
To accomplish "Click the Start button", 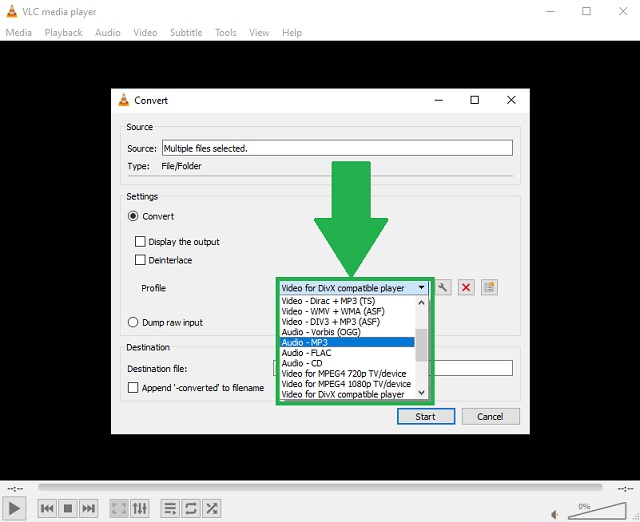I will [426, 416].
